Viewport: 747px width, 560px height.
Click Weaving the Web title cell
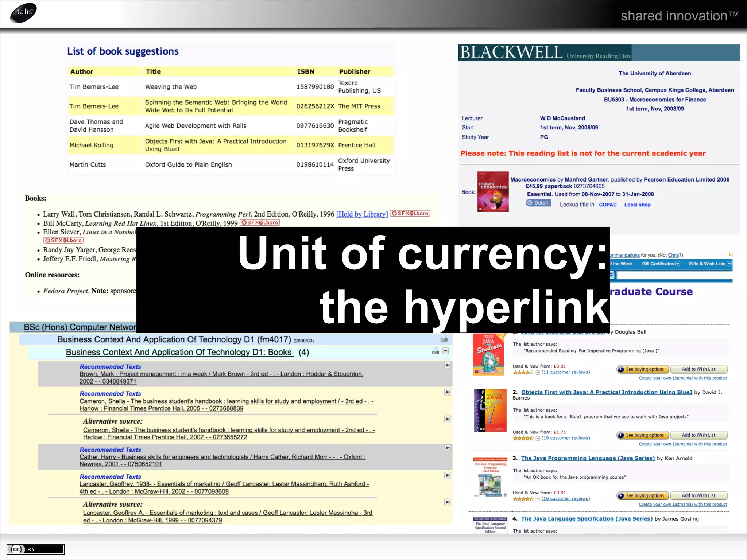(218, 87)
